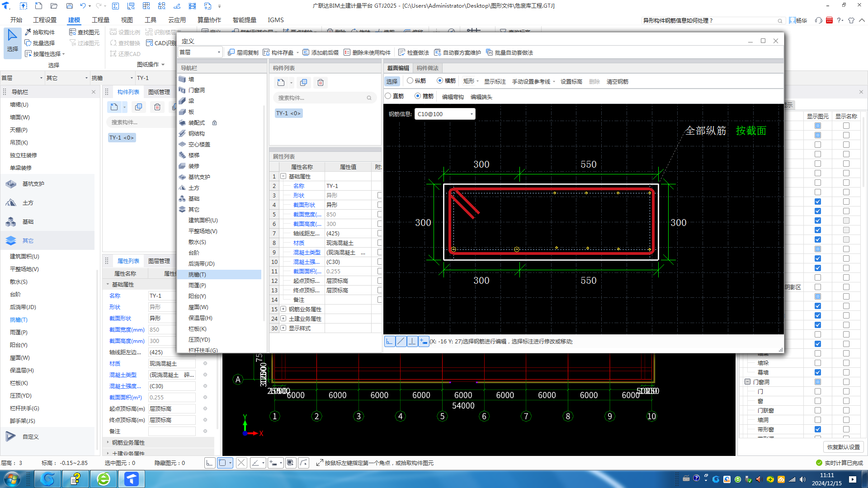Click the 批量选择 batch select icon
This screenshot has width=868, height=488.
coord(28,43)
